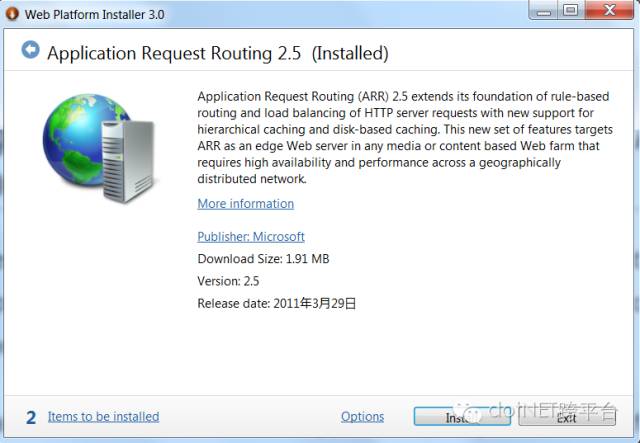Viewport: 640px width, 443px height.
Task: Click the Download Size: 1.91 MB text
Action: (263, 259)
